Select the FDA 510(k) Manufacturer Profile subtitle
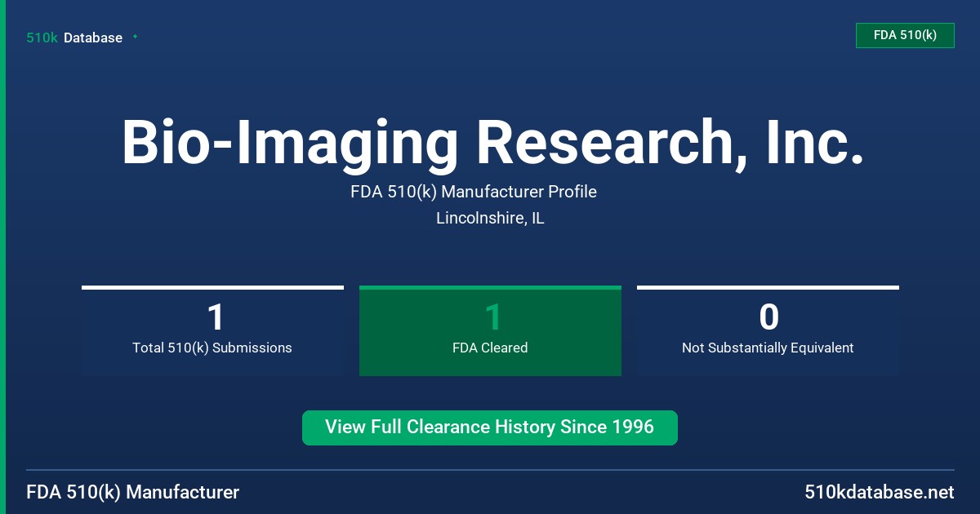980x514 pixels. click(474, 193)
